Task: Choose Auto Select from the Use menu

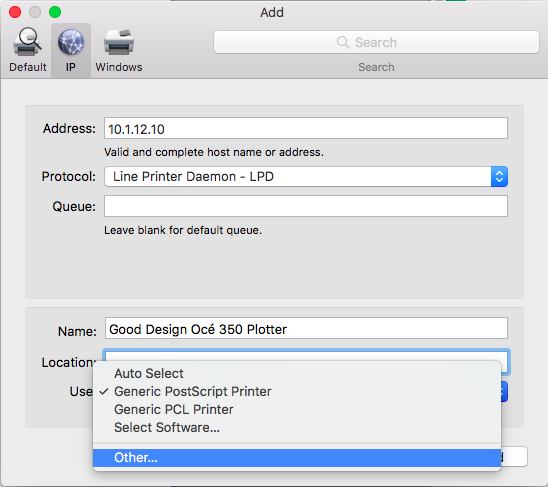Action: (x=297, y=373)
